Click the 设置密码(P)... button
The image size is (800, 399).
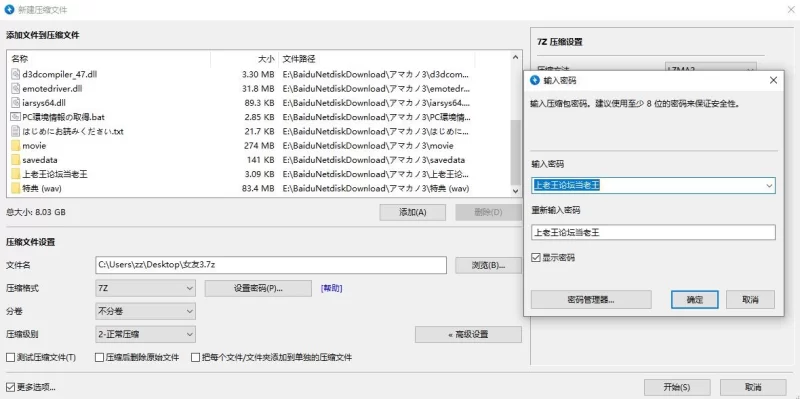tap(258, 288)
